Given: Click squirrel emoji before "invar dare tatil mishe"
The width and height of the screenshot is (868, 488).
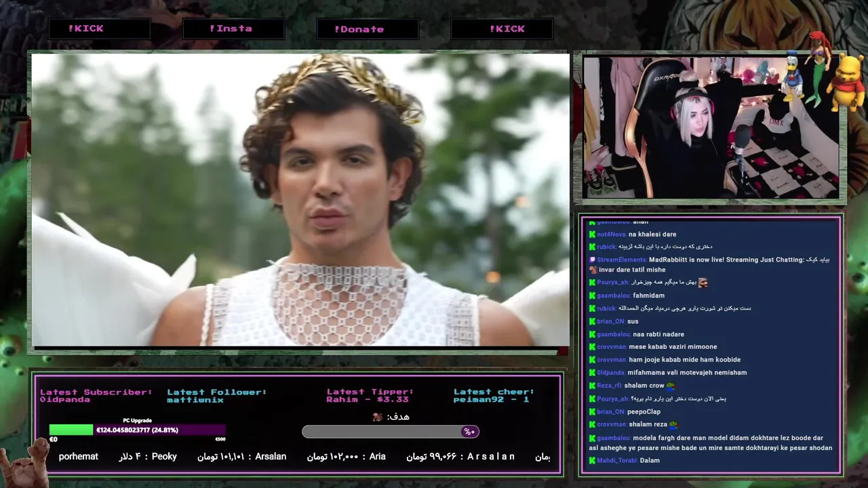Looking at the screenshot, I should click(x=593, y=270).
